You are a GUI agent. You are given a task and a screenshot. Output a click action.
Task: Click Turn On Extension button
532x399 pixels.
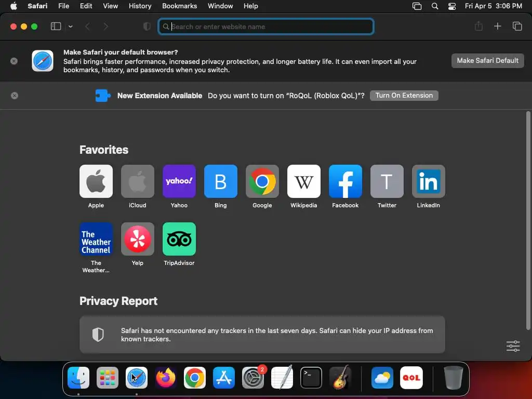[x=404, y=96]
